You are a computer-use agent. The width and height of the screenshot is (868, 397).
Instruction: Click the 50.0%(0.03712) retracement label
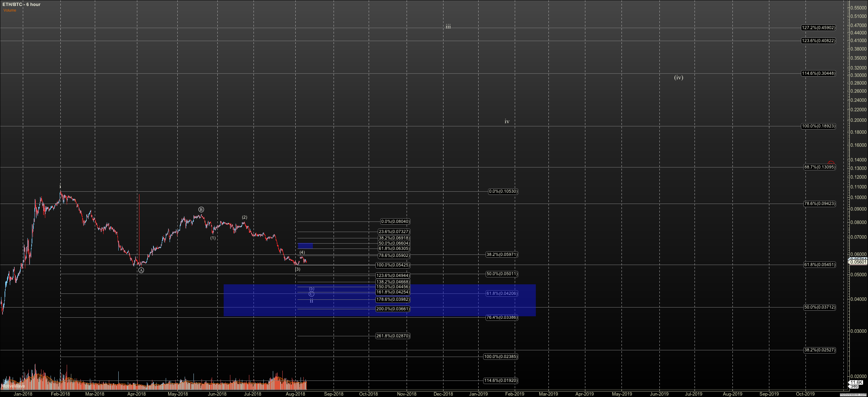click(x=820, y=307)
